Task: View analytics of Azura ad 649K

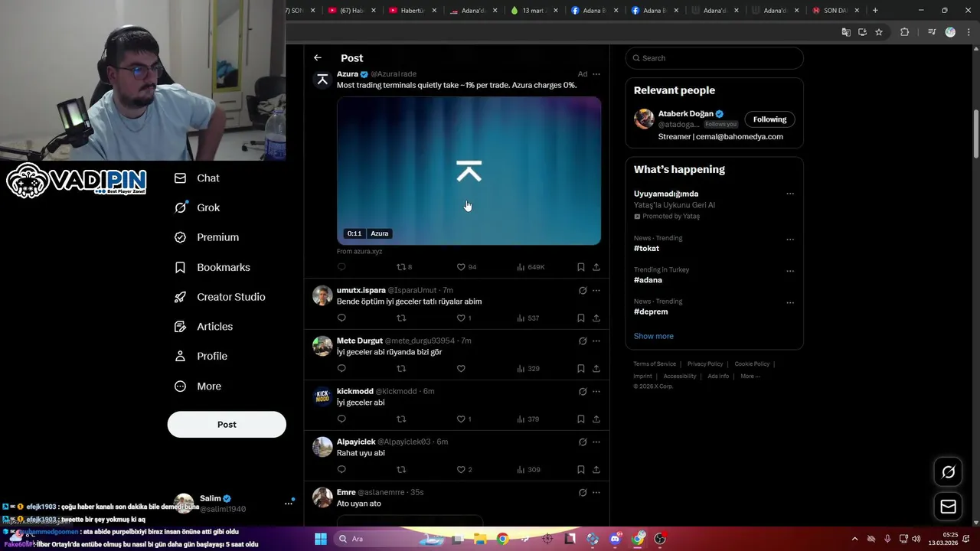Action: click(x=530, y=267)
